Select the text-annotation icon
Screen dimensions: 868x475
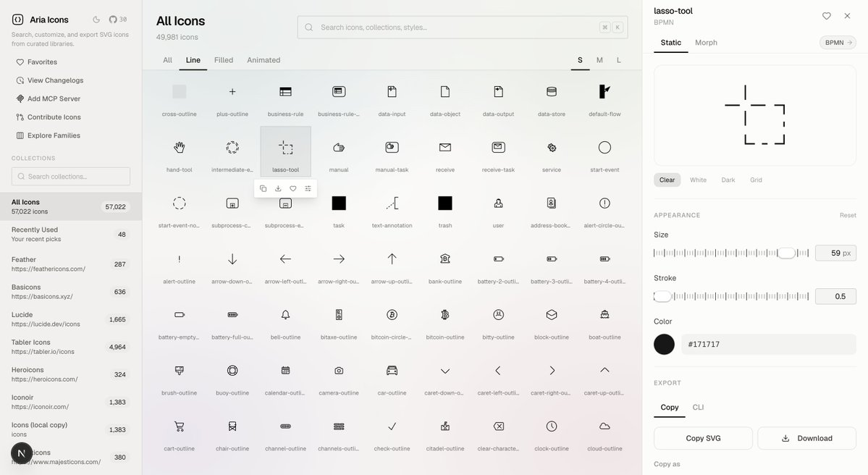click(x=392, y=208)
